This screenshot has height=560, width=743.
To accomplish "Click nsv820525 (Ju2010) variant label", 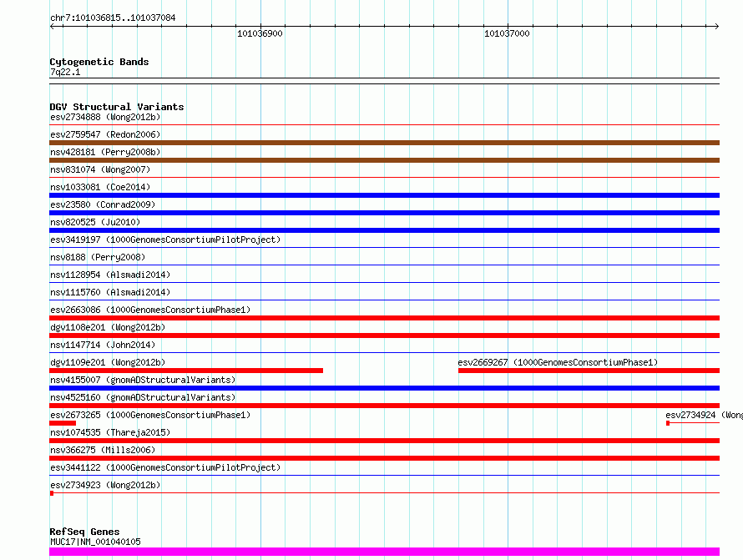I will (x=95, y=222).
